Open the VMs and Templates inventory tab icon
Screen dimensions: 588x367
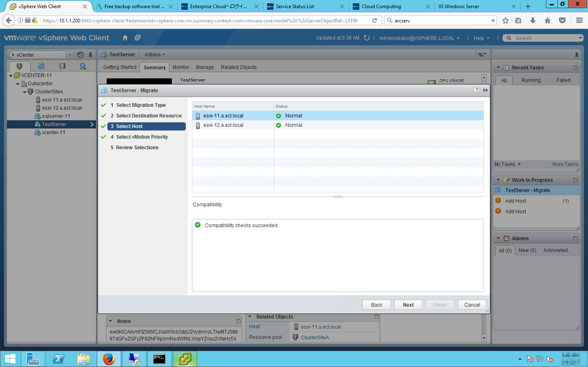[x=41, y=66]
